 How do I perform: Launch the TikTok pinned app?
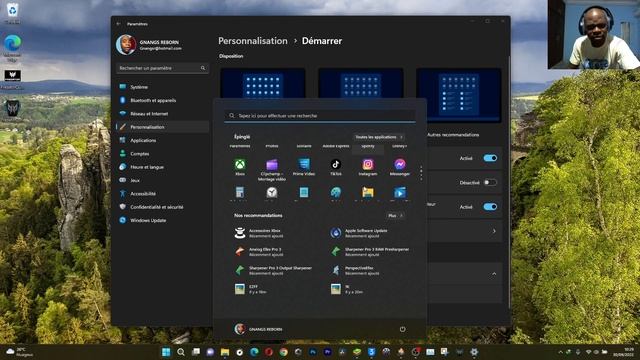tap(336, 167)
